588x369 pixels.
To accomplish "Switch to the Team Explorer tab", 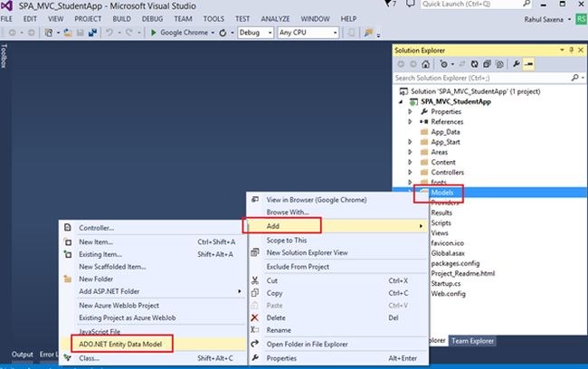I will [472, 341].
